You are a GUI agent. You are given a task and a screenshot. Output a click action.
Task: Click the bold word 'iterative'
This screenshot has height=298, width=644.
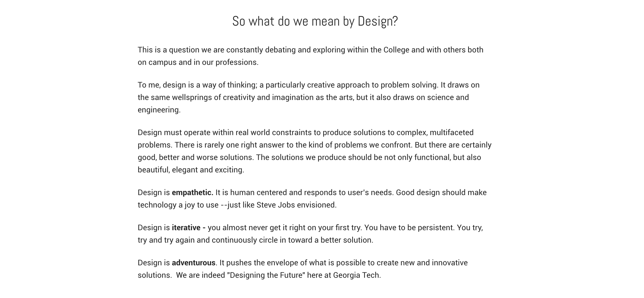click(186, 228)
